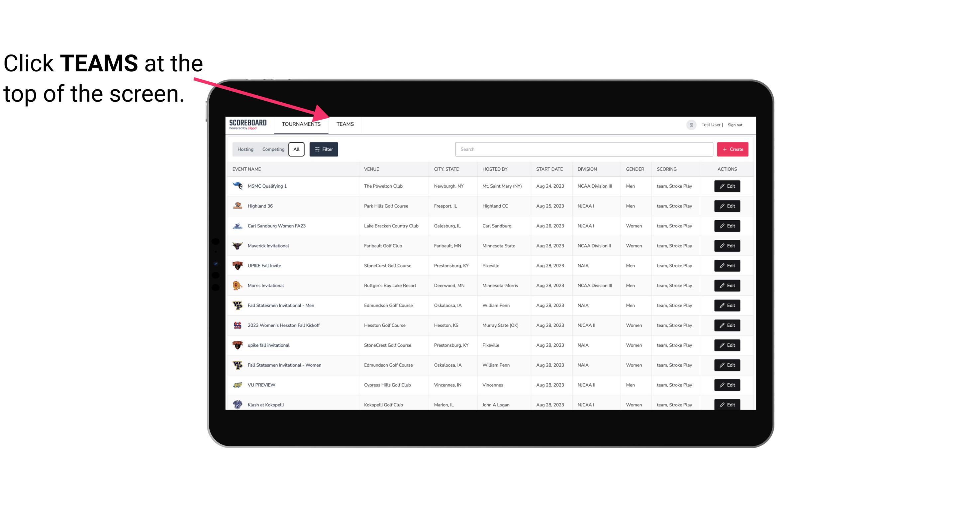Expand the EVENT NAME column sorter
980x527 pixels.
pos(248,169)
